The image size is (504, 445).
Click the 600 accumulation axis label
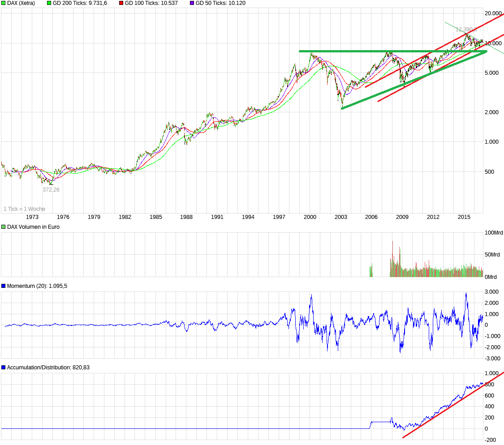point(489,395)
